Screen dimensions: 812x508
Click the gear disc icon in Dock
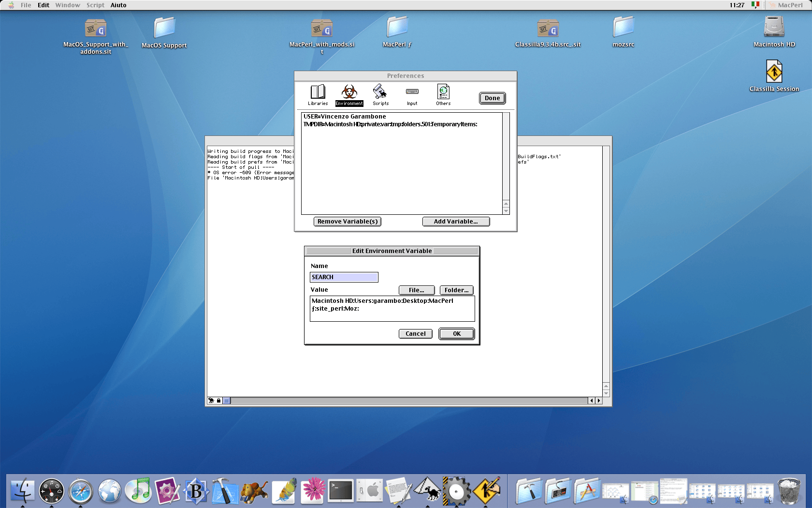click(x=456, y=491)
